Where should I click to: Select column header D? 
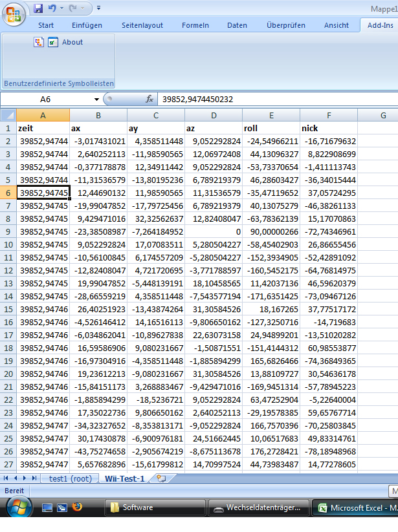214,115
